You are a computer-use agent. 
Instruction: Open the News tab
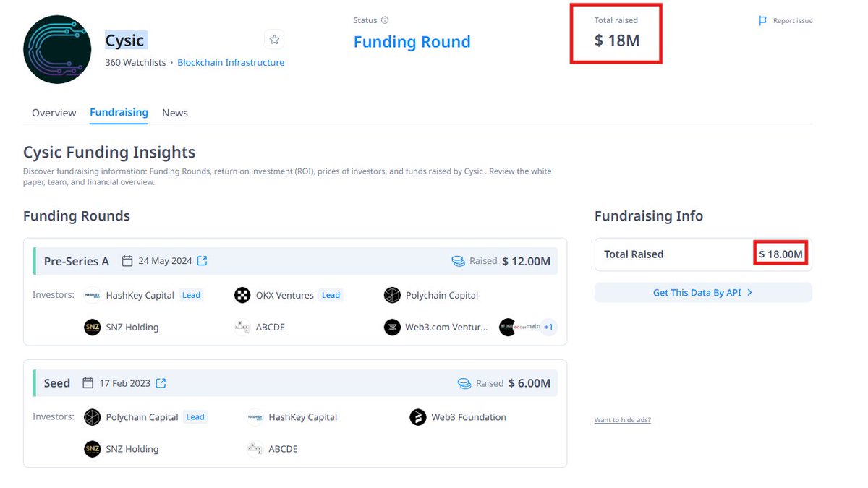click(x=175, y=113)
